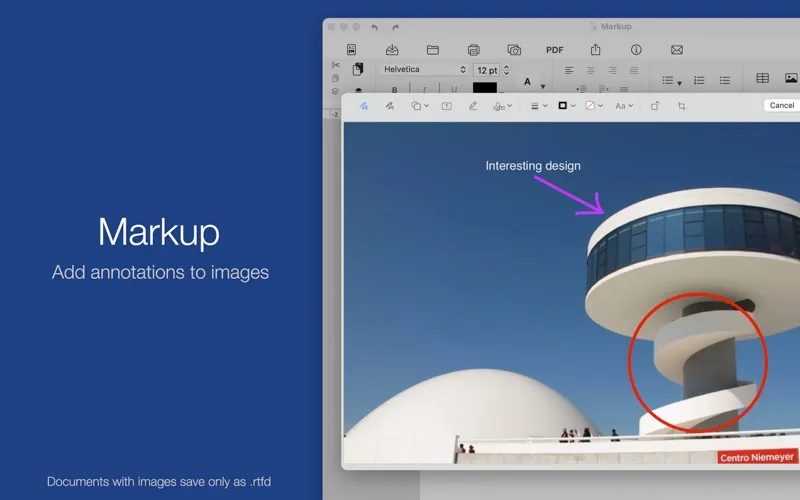Image resolution: width=800 pixels, height=500 pixels.
Task: Toggle Italic formatting
Action: tap(423, 90)
